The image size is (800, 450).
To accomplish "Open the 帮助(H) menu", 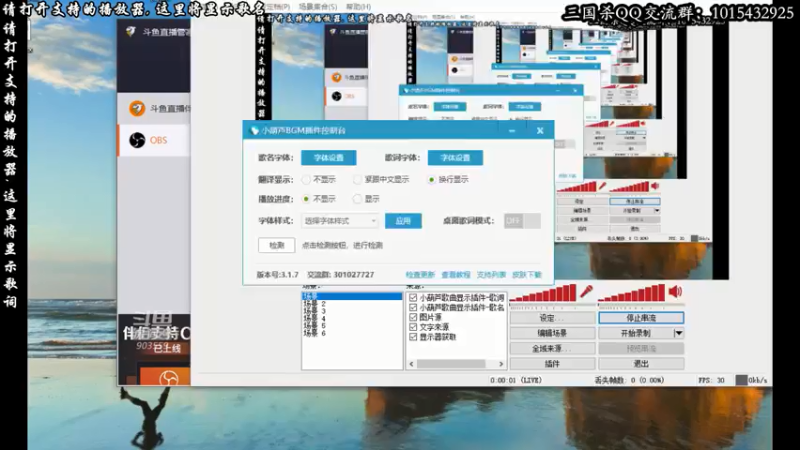I will pos(359,7).
